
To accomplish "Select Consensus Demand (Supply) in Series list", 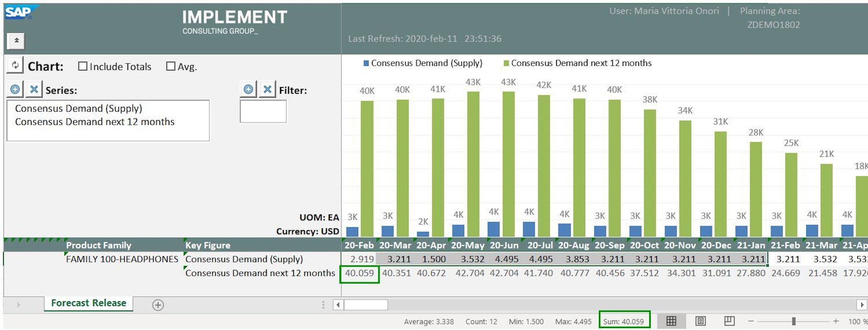I will pyautogui.click(x=78, y=108).
